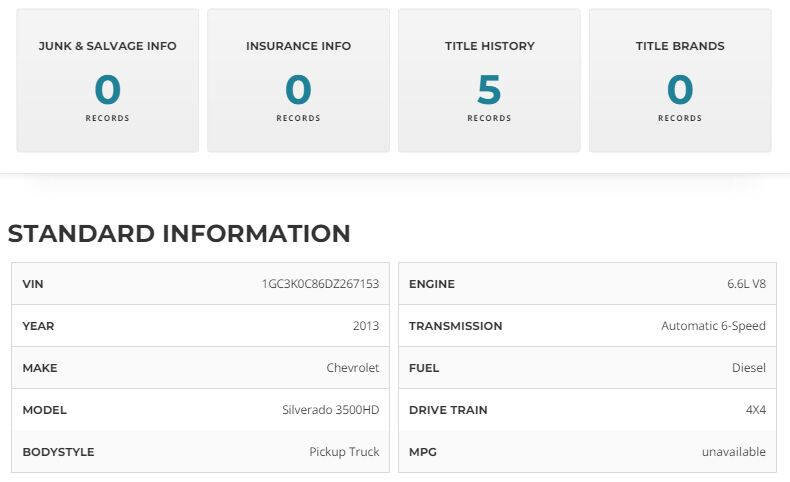Click the Title History count of 5
The image size is (790, 482).
tap(489, 90)
